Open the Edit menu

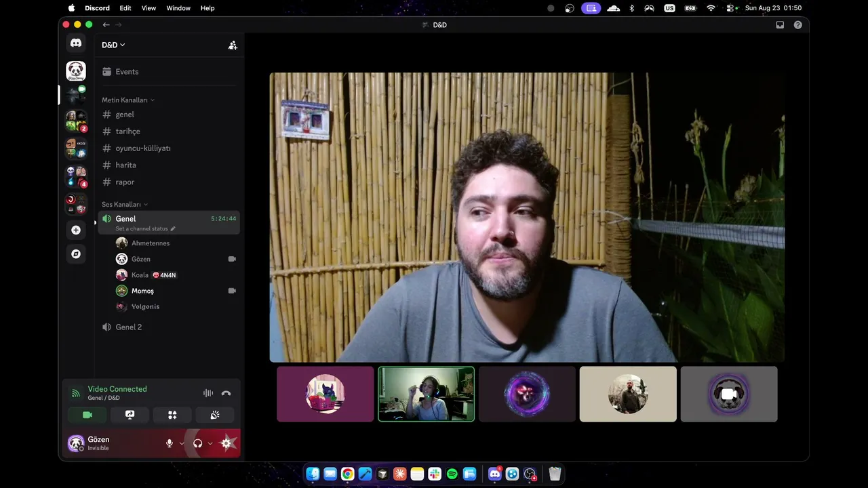coord(125,8)
